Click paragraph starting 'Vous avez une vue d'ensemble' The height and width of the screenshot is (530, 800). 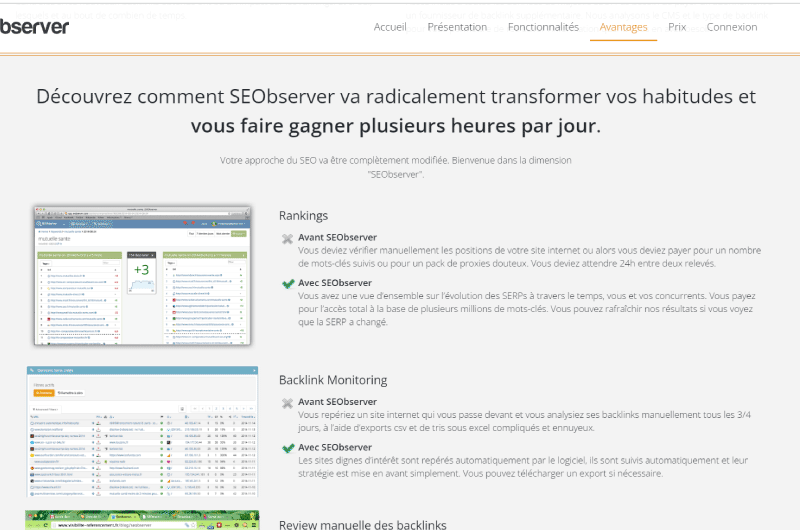(x=527, y=309)
